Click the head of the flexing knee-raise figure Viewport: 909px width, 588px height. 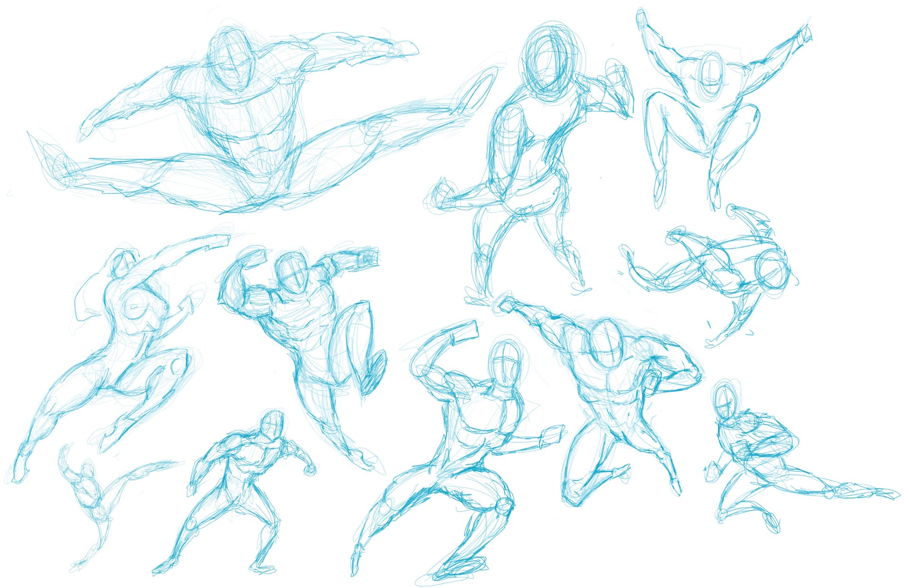coord(291,272)
